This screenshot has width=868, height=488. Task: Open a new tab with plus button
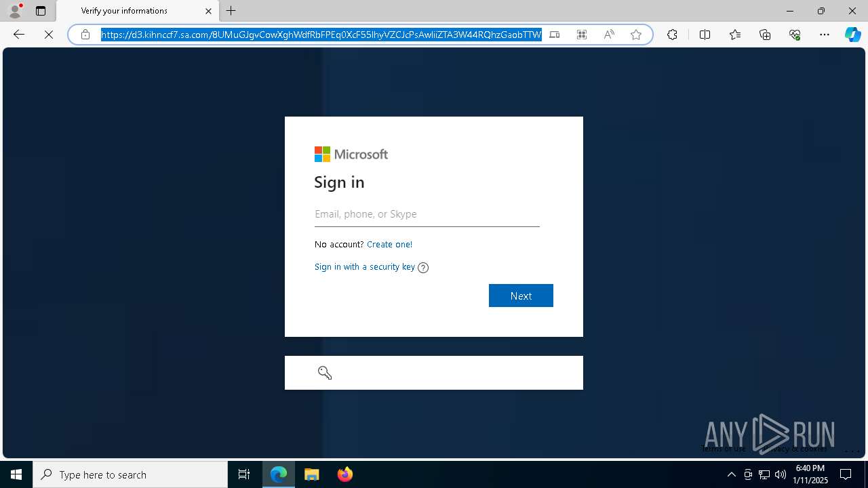pyautogui.click(x=231, y=11)
